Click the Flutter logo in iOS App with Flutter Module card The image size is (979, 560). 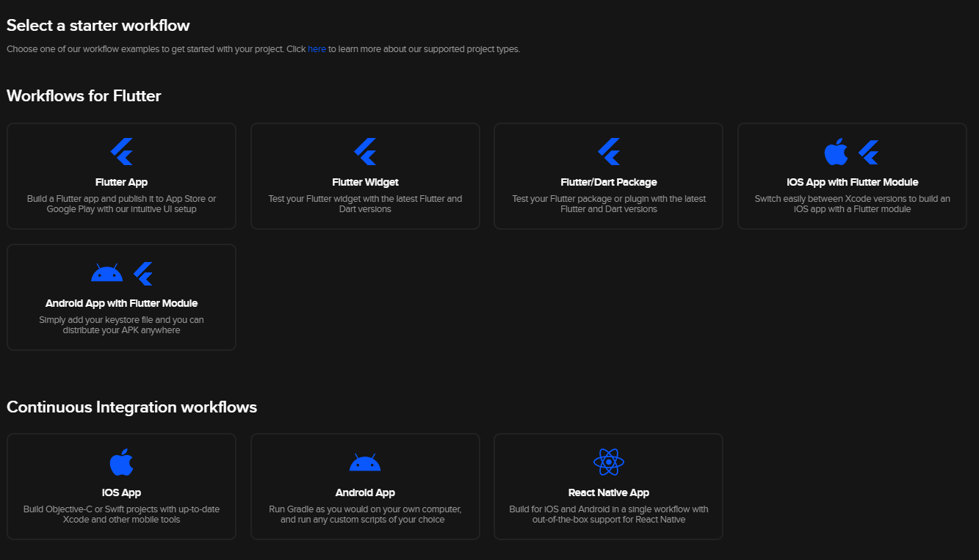(x=869, y=152)
